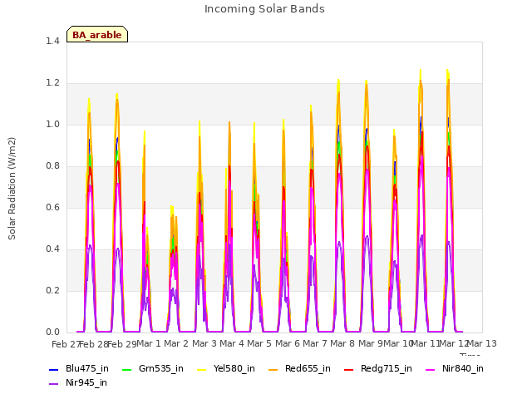Click the purple Nir945_in legend swatch
The height and width of the screenshot is (399, 532).
[x=53, y=384]
